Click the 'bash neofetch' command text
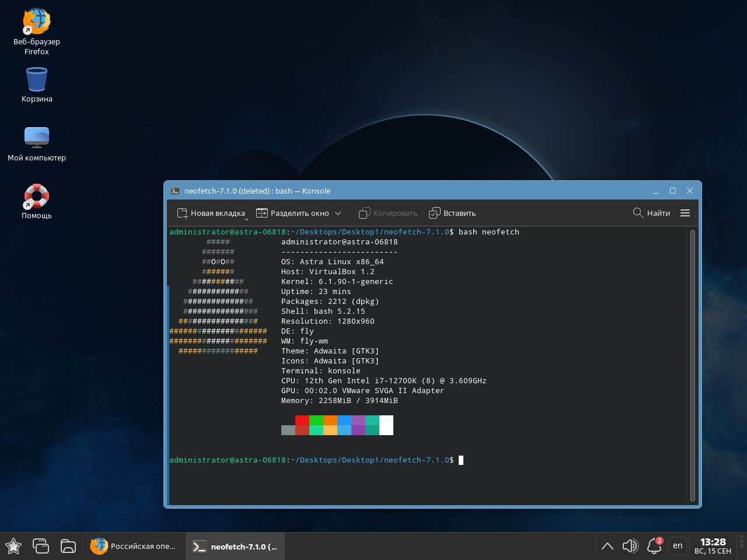 point(489,232)
